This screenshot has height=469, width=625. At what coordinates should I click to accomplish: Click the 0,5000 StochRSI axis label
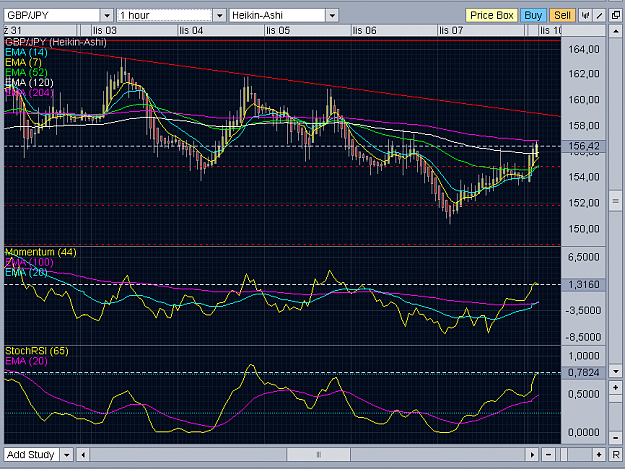(x=584, y=394)
